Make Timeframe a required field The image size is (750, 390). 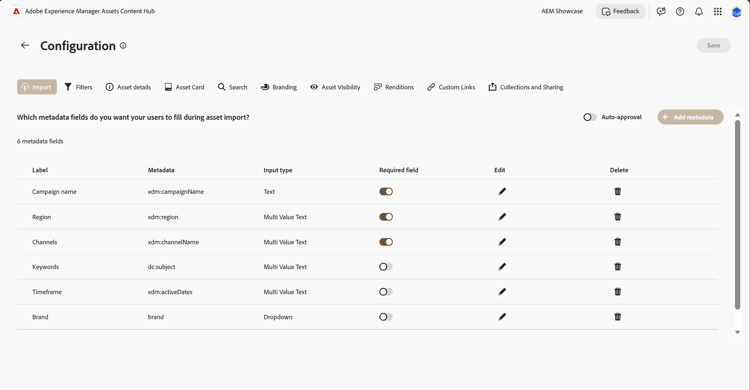[386, 291]
